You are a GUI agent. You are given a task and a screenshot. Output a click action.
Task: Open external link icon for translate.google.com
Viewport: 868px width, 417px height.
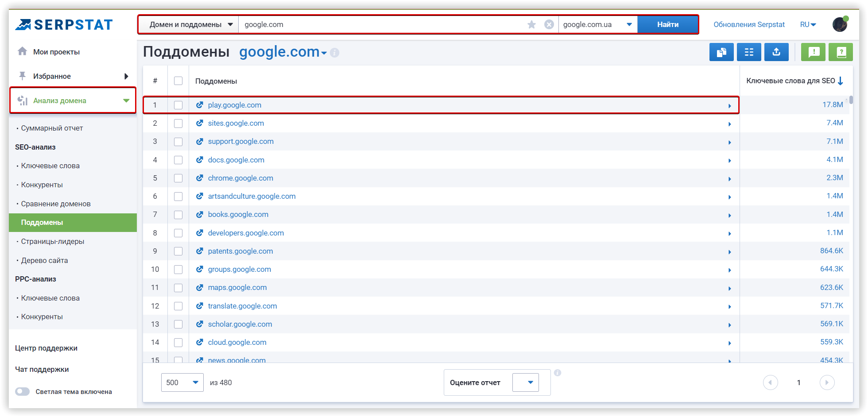(x=200, y=306)
